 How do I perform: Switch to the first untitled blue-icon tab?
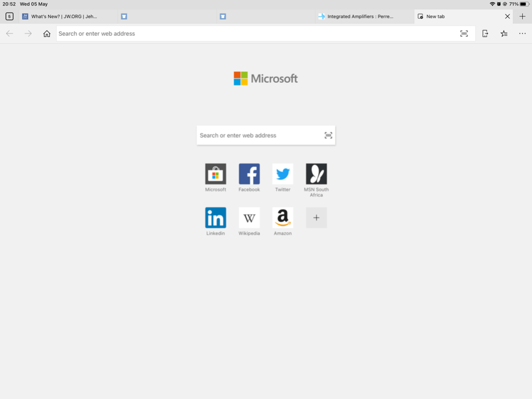167,16
